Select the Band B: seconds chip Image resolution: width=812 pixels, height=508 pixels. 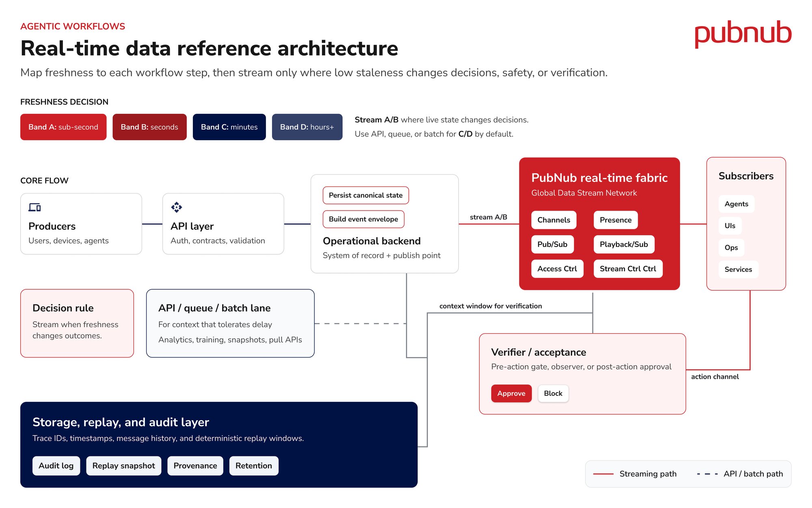[x=149, y=127]
